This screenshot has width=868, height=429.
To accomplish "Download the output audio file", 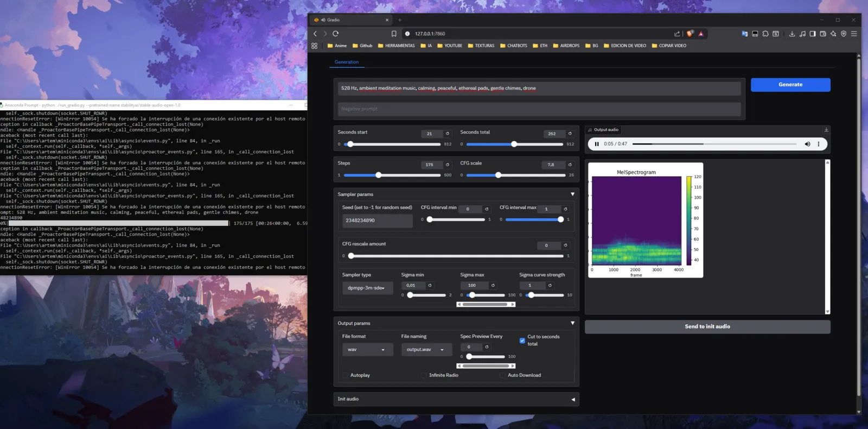I will (826, 130).
